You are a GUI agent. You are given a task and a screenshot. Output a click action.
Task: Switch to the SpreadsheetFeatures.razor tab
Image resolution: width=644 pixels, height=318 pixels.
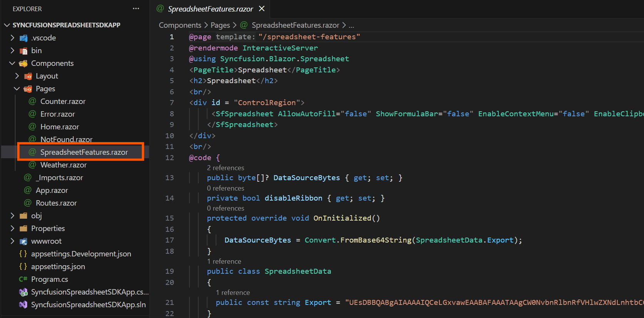click(x=210, y=9)
